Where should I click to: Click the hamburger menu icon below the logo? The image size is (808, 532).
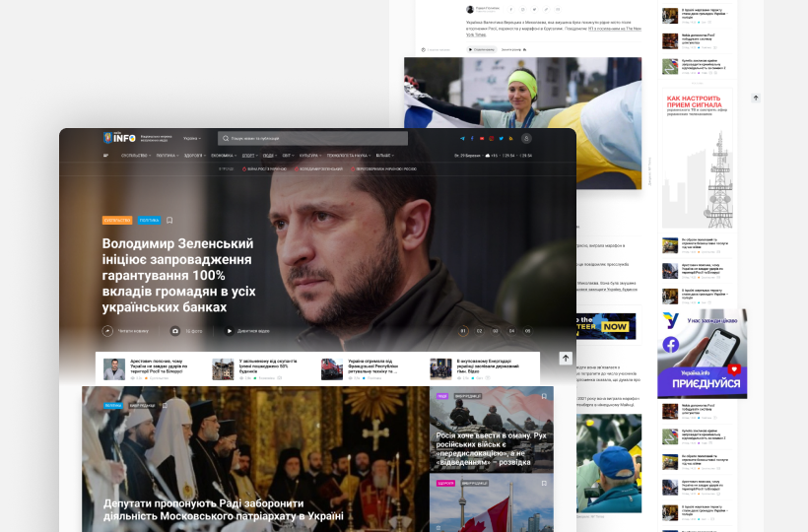pyautogui.click(x=106, y=156)
